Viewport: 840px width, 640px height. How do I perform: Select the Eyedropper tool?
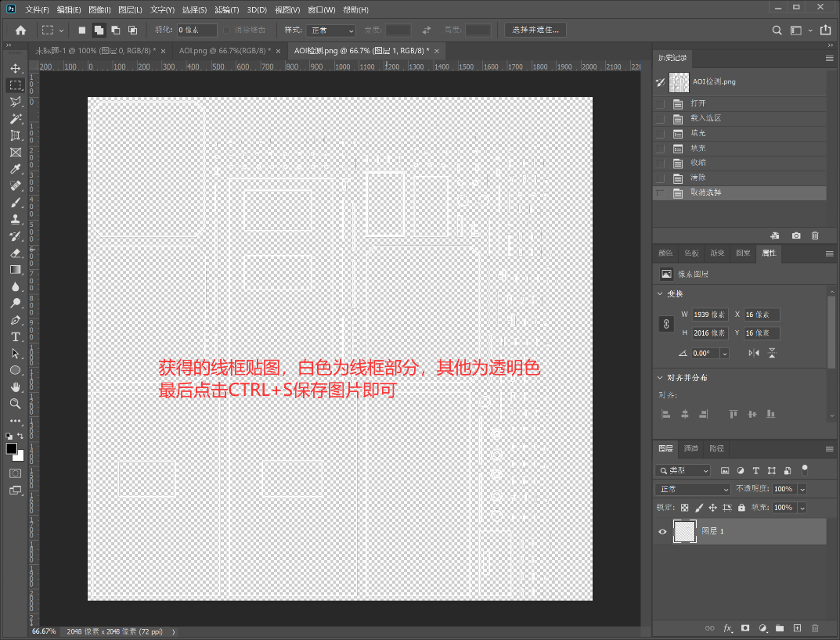(16, 169)
